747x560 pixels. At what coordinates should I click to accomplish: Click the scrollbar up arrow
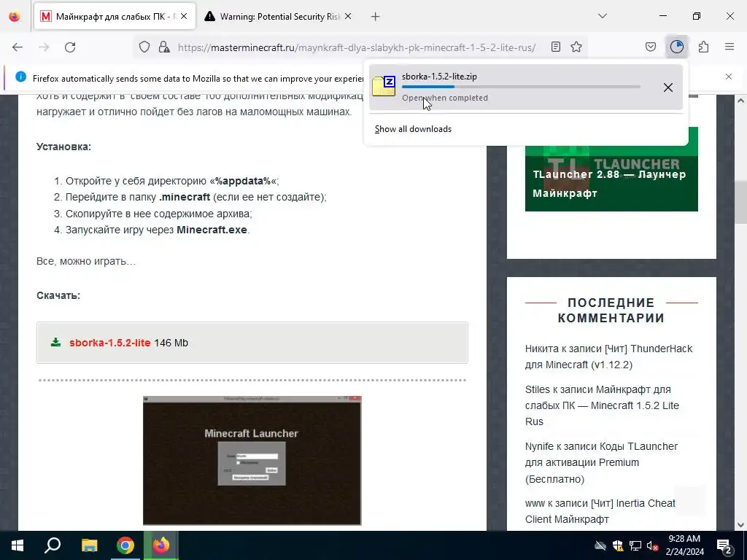[740, 101]
